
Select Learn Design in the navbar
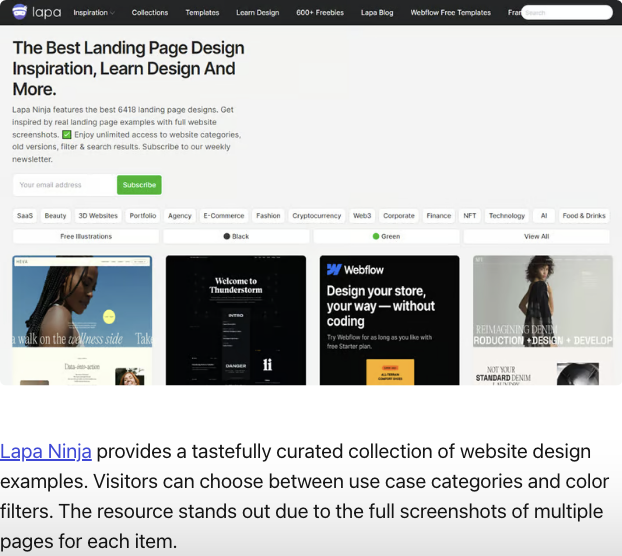pyautogui.click(x=258, y=13)
